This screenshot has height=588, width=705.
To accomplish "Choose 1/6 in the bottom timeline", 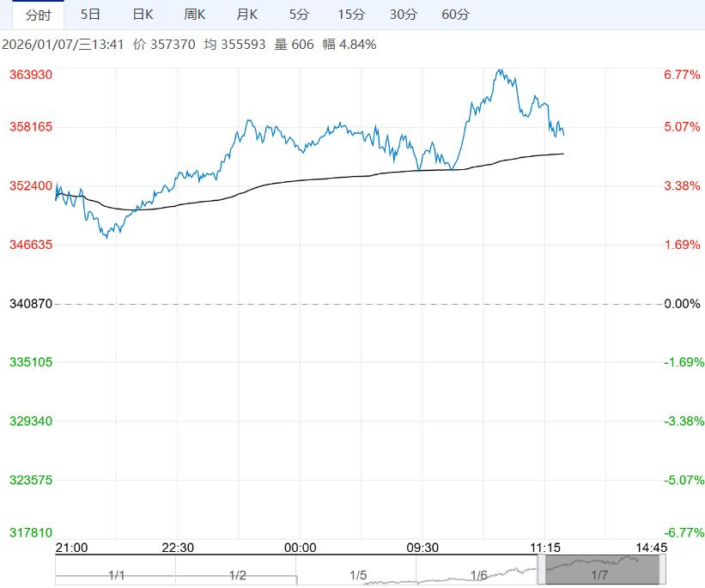I will click(x=478, y=575).
